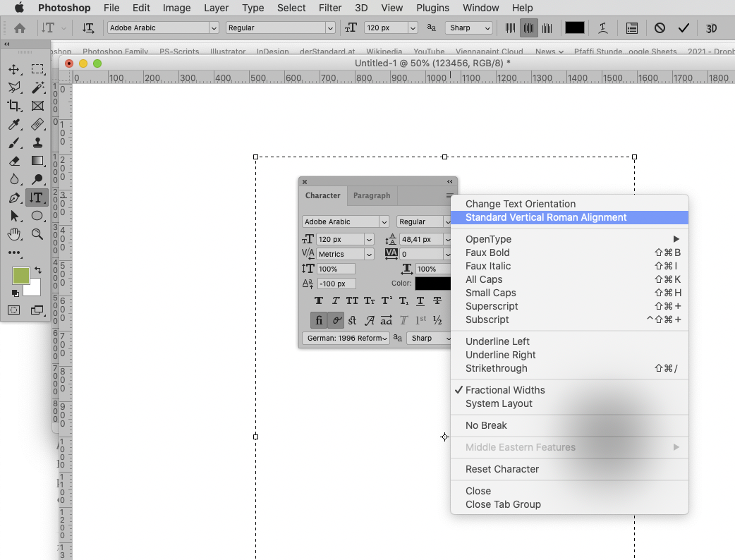Image resolution: width=735 pixels, height=560 pixels.
Task: Activate the Clone Stamp tool
Action: click(37, 142)
